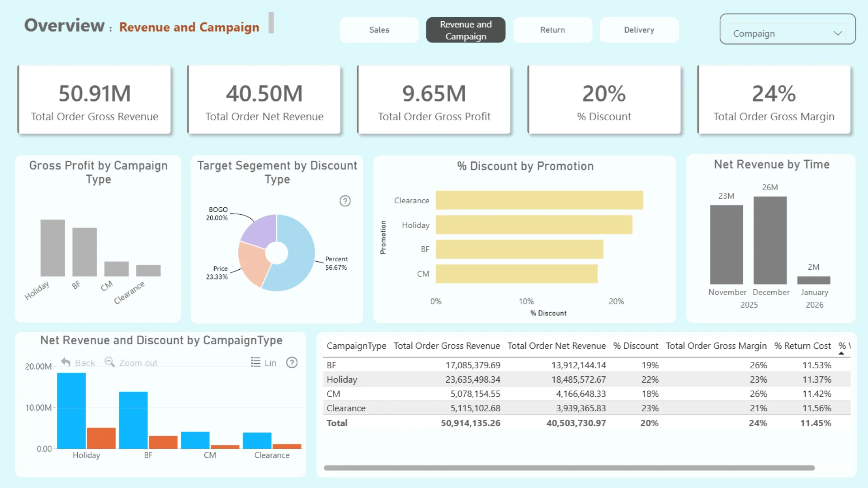Click the Lin scale list icon
Viewport: 868px width, 488px height.
pos(256,362)
